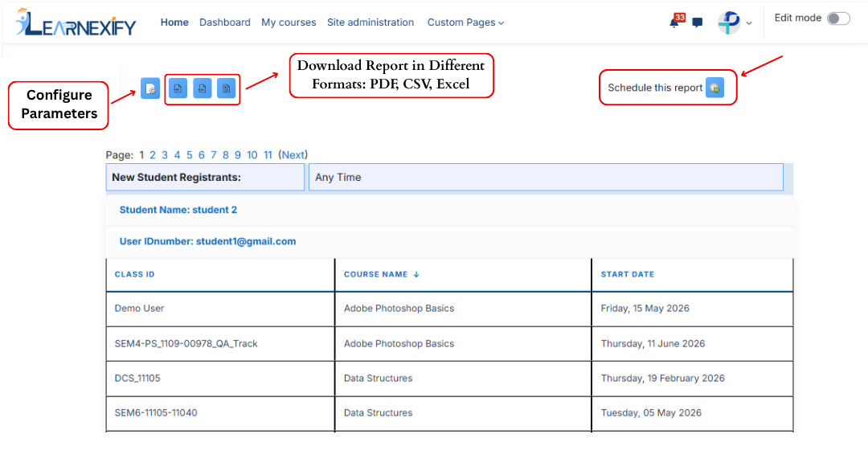Click User IDnumber student1@gmail.com text
The width and height of the screenshot is (868, 455).
pyautogui.click(x=207, y=241)
